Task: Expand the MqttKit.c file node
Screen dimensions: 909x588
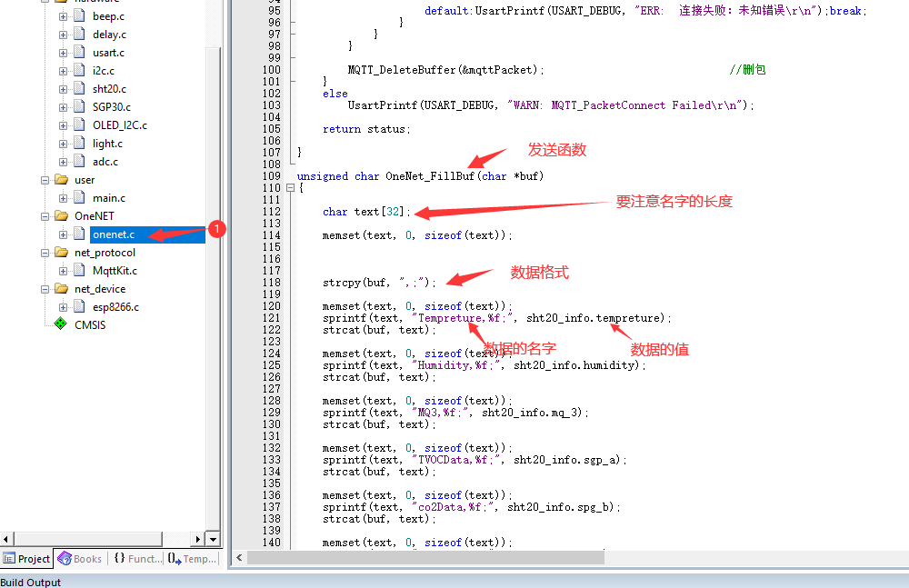Action: 64,271
